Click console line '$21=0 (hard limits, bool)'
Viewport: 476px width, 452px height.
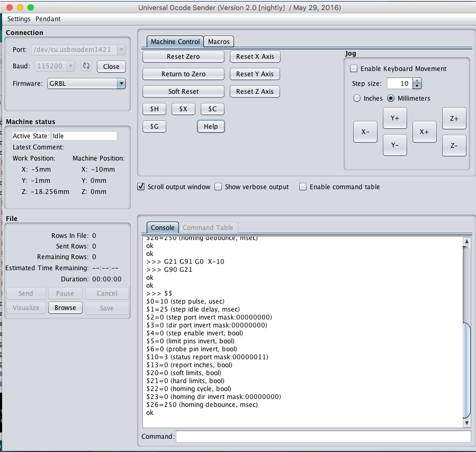[x=185, y=381]
